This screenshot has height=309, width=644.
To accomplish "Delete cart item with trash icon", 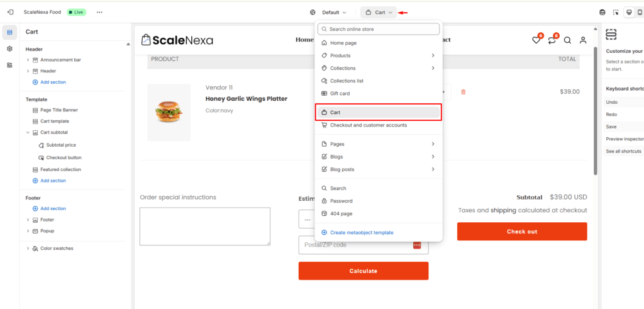I will (464, 92).
